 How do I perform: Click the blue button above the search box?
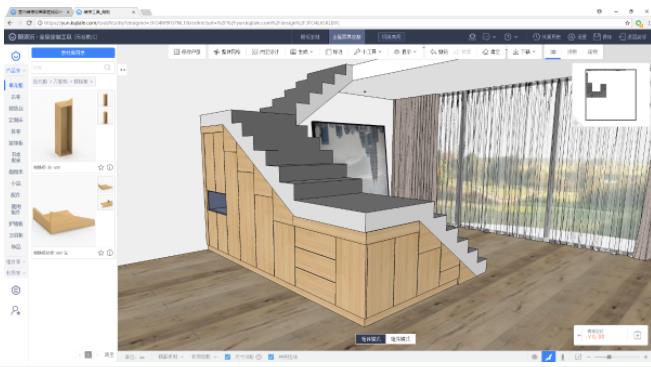tap(73, 53)
